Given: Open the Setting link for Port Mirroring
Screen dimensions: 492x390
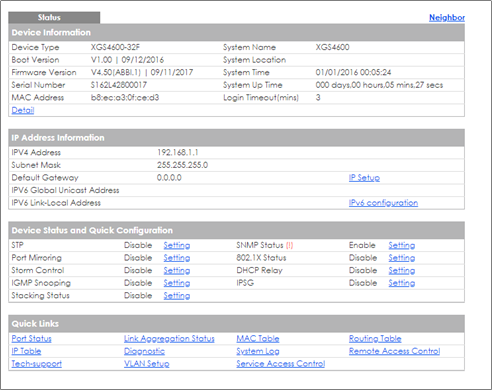Looking at the screenshot, I should [177, 258].
